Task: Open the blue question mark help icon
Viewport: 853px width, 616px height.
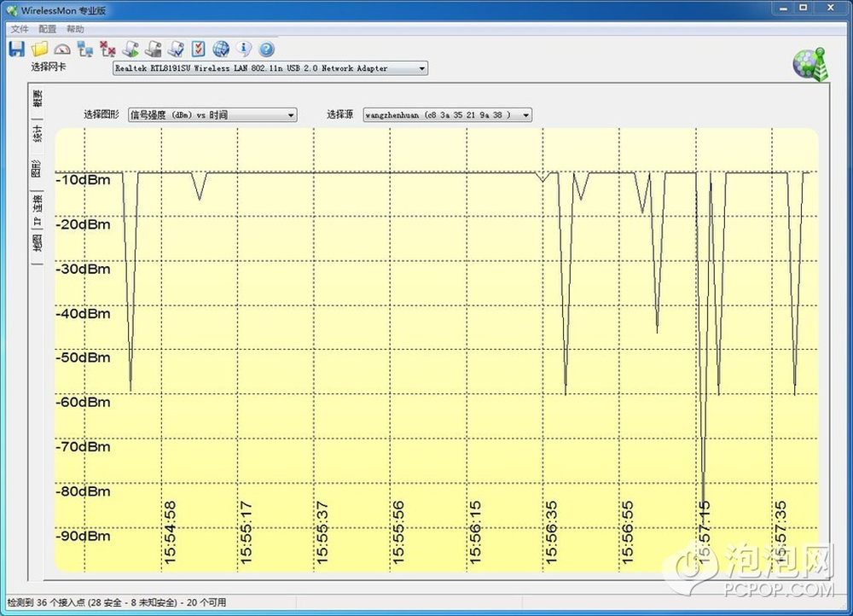Action: coord(266,49)
